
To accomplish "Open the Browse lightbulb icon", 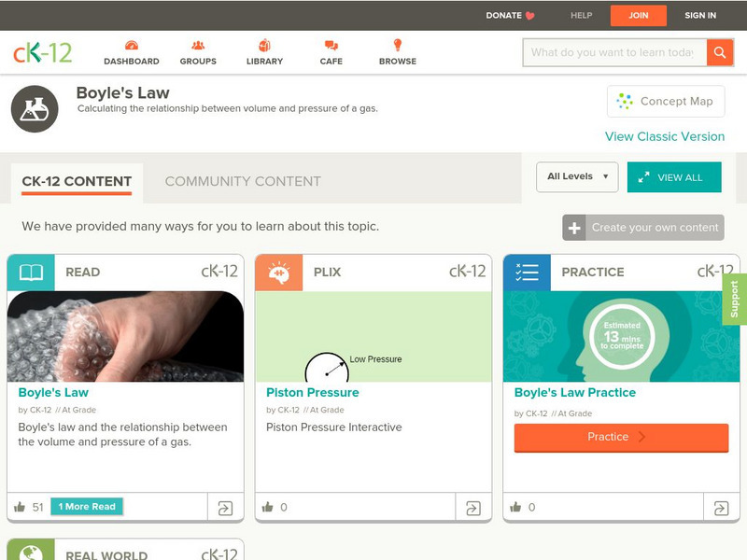I will point(398,45).
